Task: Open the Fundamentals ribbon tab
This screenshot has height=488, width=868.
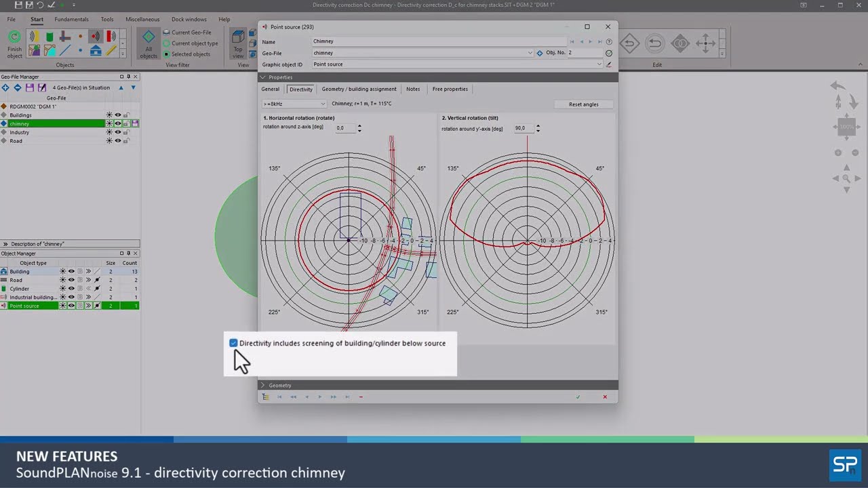Action: (71, 20)
